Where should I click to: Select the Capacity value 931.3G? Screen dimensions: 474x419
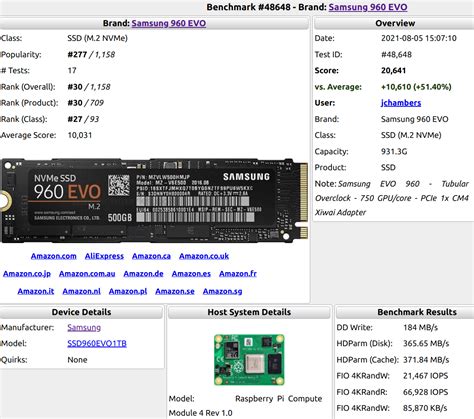(394, 151)
